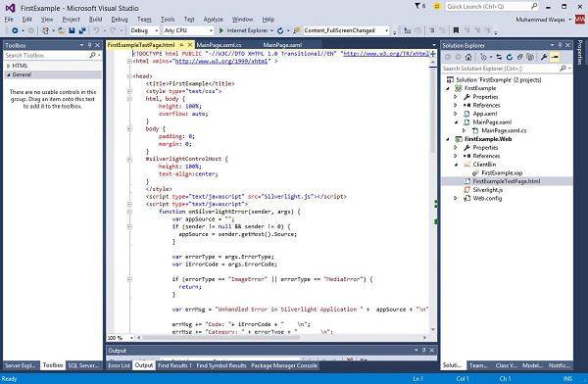The width and height of the screenshot is (588, 384).
Task: Click pin icon on FirstExampleTestPage.html tab
Action: click(181, 45)
